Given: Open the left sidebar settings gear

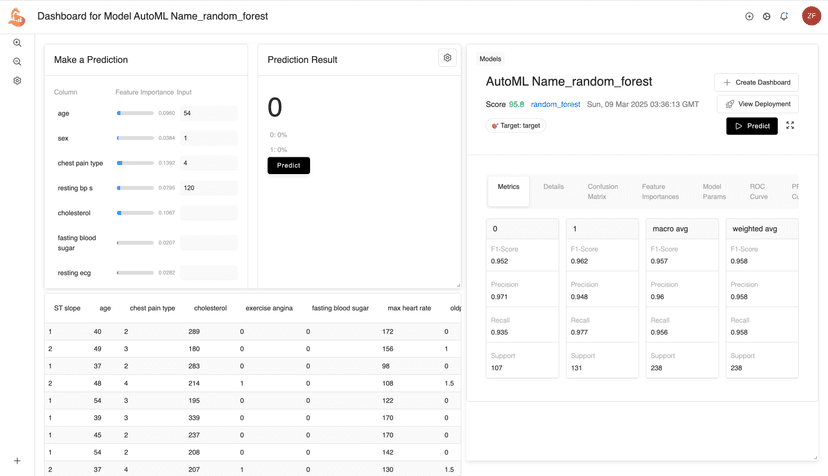Looking at the screenshot, I should (17, 81).
